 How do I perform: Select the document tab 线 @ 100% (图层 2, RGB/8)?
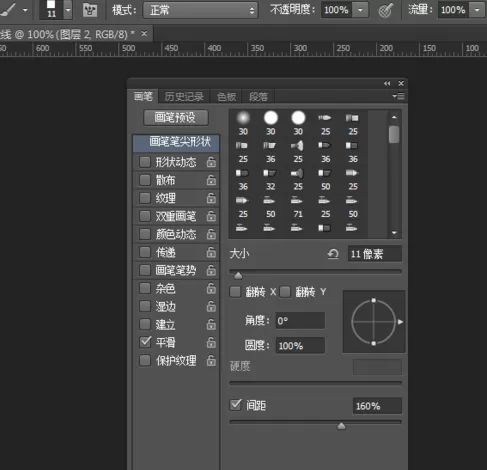67,34
